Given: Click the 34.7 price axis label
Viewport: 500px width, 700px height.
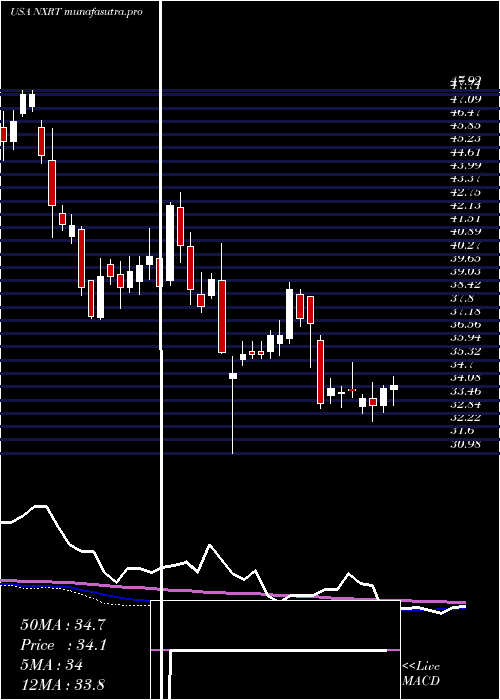Looking at the screenshot, I should point(463,365).
